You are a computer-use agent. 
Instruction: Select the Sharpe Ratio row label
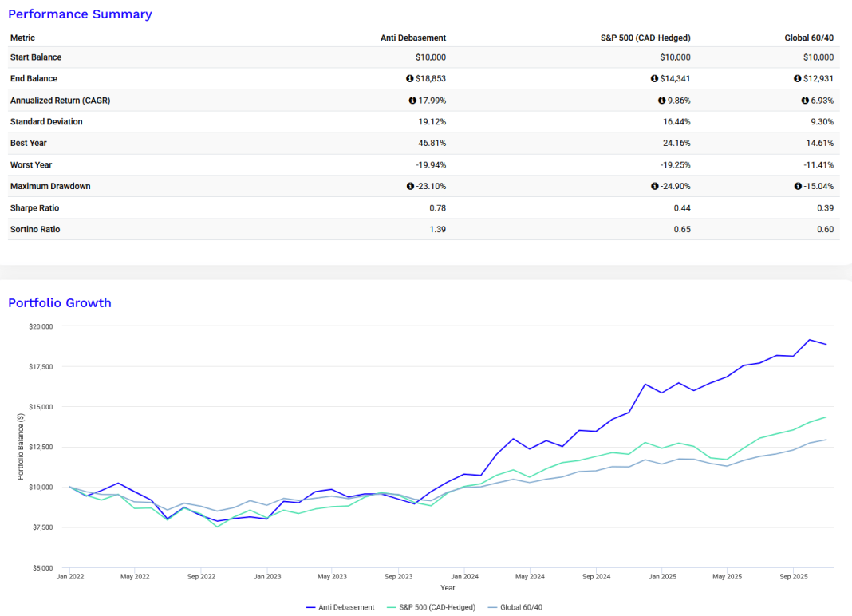point(34,208)
